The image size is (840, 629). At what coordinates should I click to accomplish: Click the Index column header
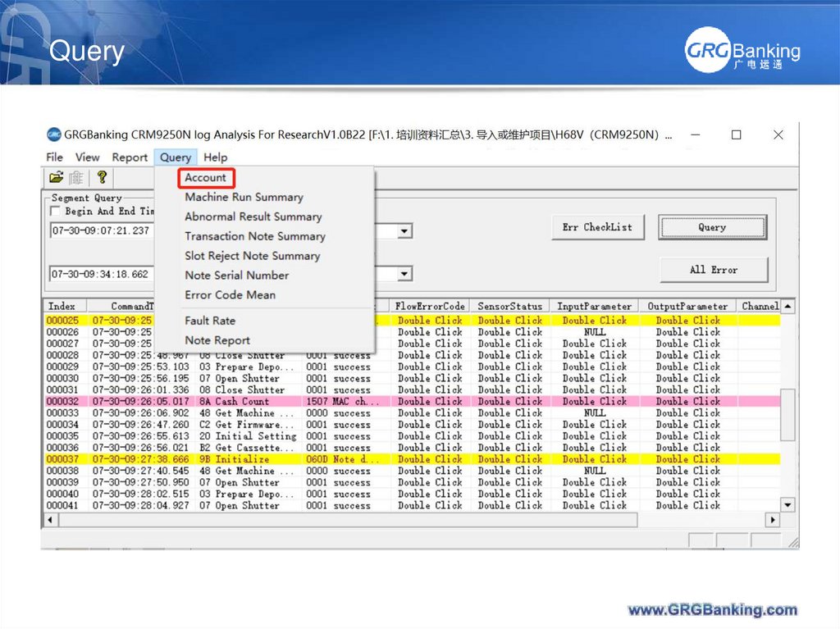(x=64, y=306)
